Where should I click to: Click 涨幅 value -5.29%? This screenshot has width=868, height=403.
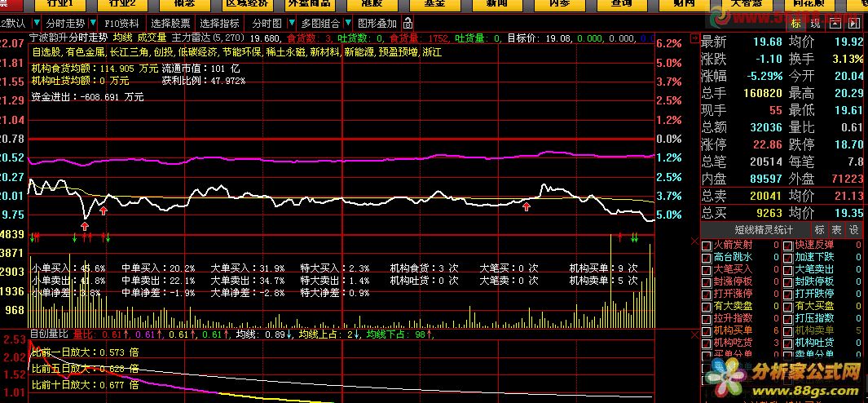click(x=763, y=76)
